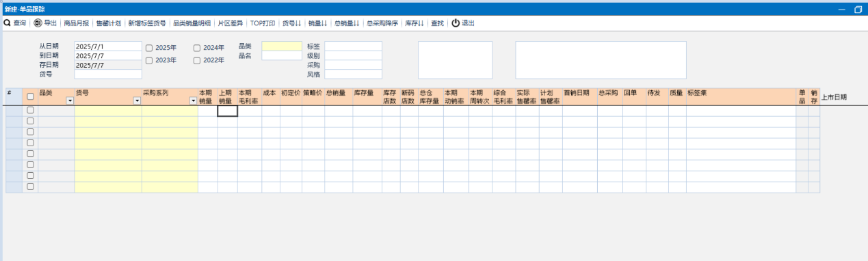Click the 存日期 date field
868x261 pixels.
click(x=108, y=65)
